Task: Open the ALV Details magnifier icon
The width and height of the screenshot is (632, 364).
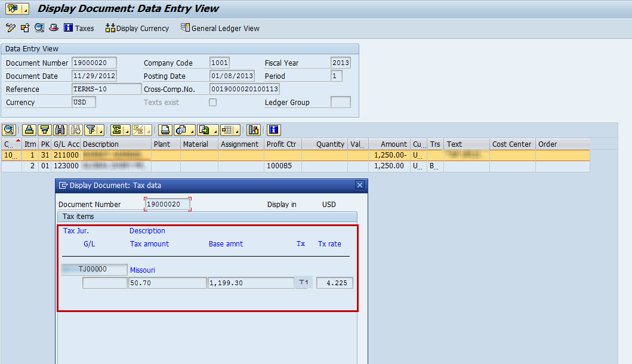Action: coord(9,129)
